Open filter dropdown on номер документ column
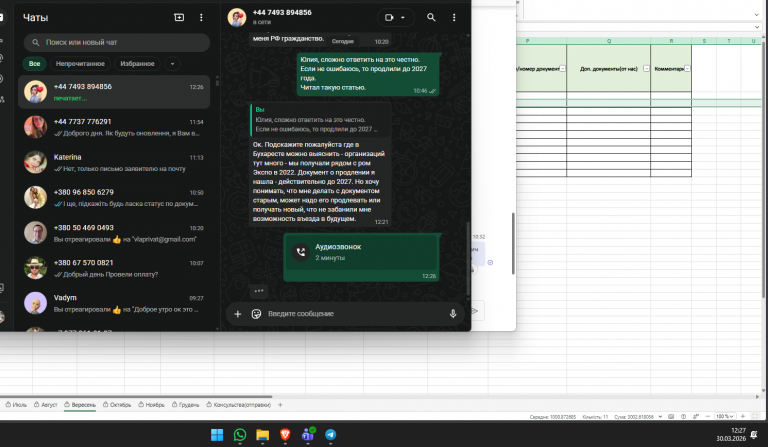The height and width of the screenshot is (447, 768). (562, 69)
